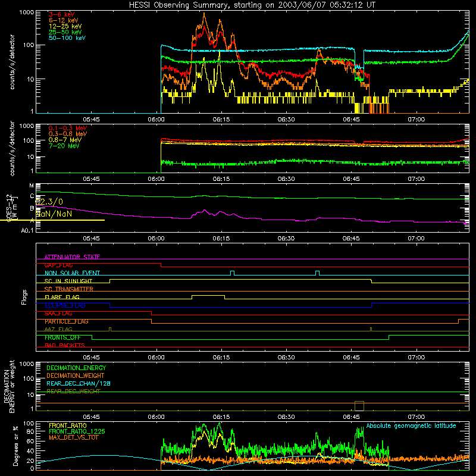
Task: Click the top plot counts/s/detector axis title
Action: (x=12, y=62)
